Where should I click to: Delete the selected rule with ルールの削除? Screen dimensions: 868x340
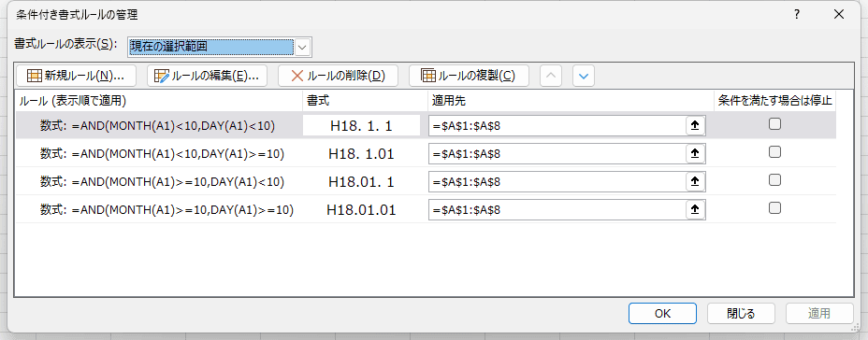[x=338, y=76]
